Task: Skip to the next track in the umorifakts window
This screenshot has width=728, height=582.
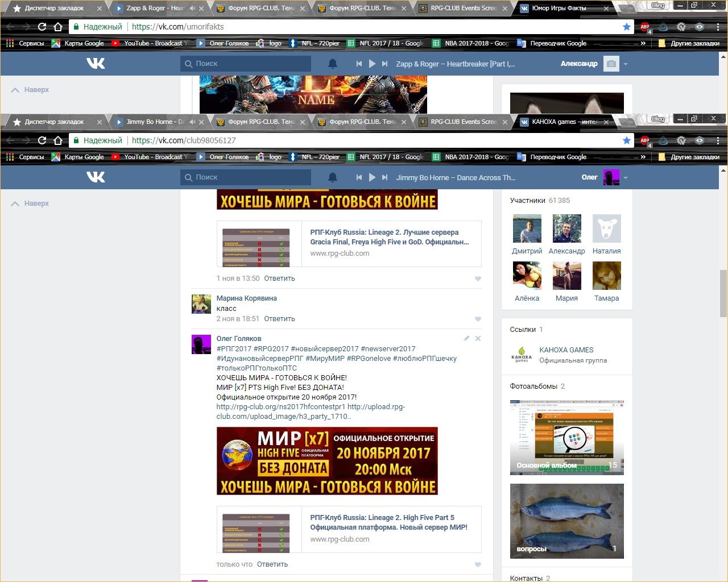Action: (385, 64)
